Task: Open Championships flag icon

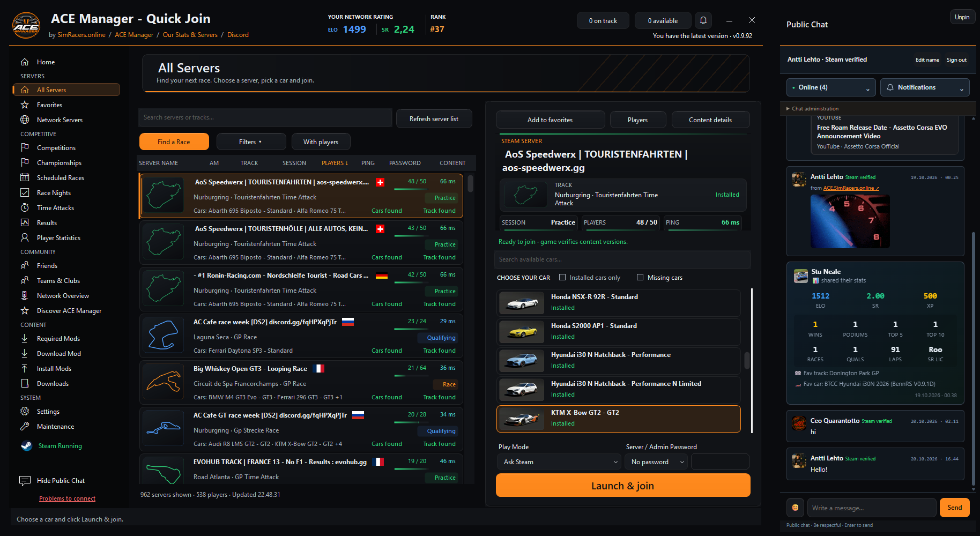Action: pos(25,162)
